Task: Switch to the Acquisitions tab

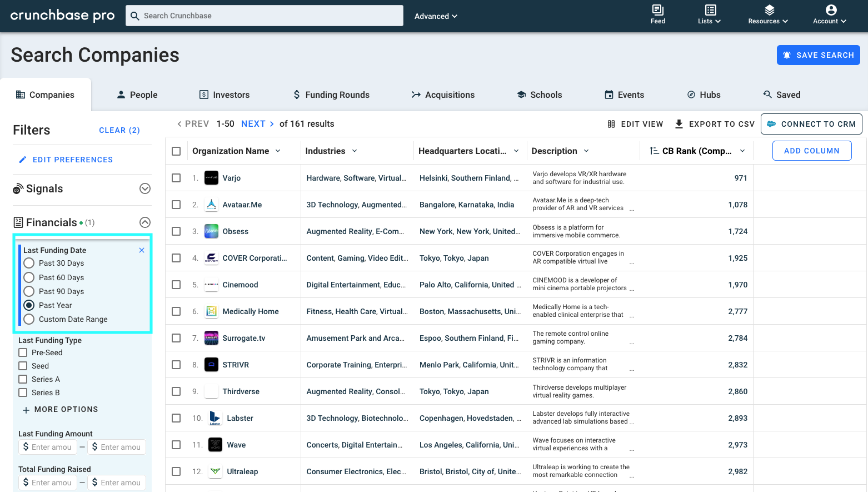Action: [443, 95]
